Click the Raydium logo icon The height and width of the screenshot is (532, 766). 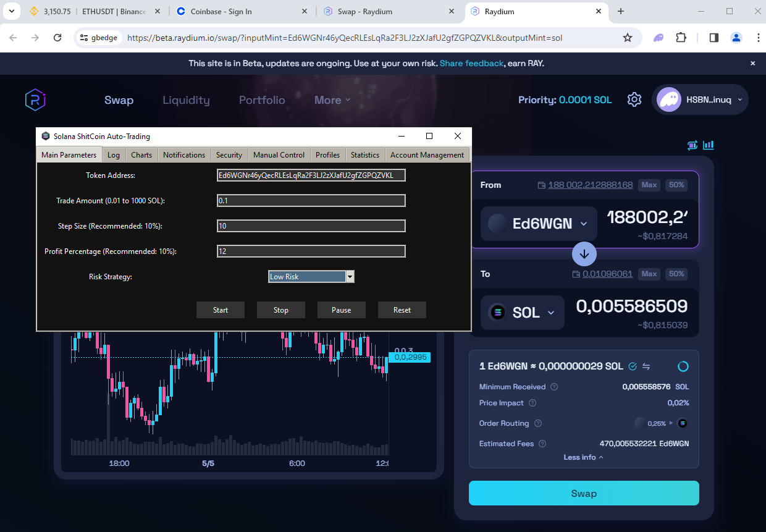click(x=35, y=99)
